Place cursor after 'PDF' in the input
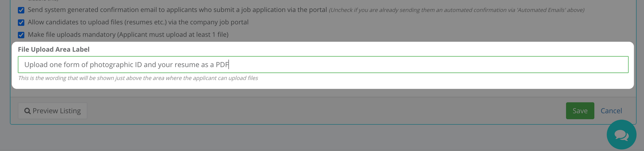Screen dimensions: 644x151 click(229, 65)
